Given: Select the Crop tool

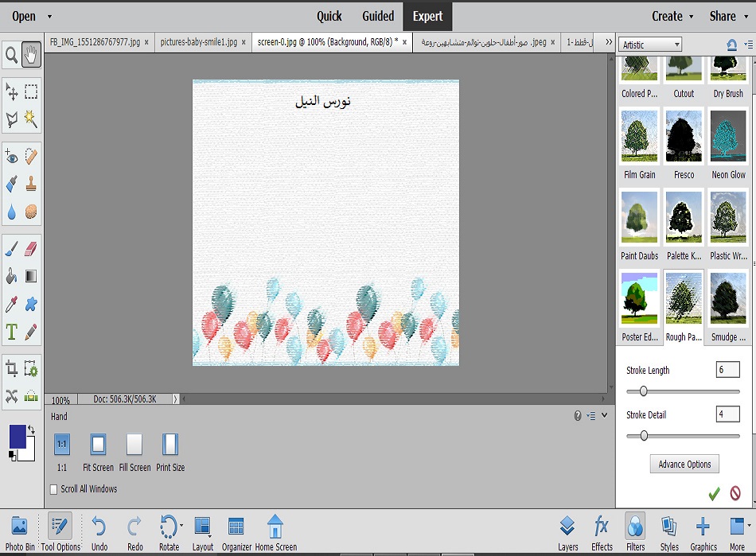Looking at the screenshot, I should (12, 368).
